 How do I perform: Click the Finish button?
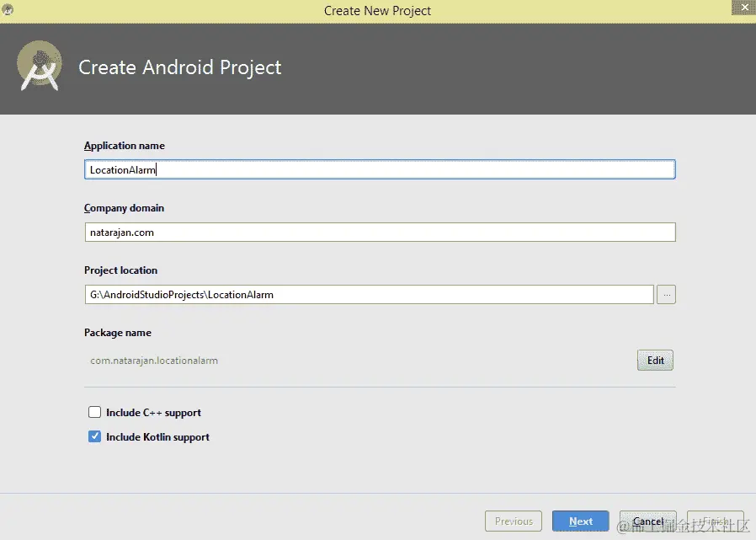click(716, 521)
